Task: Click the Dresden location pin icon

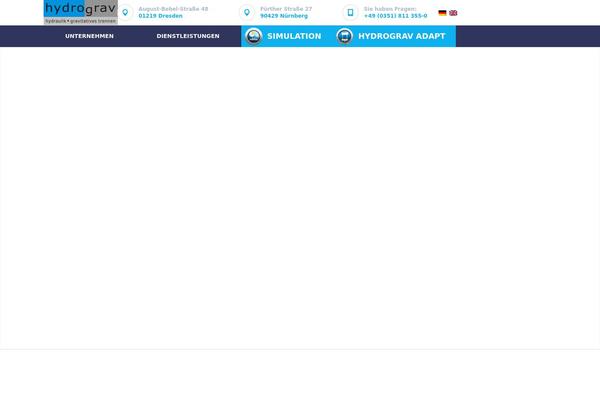Action: 125,13
